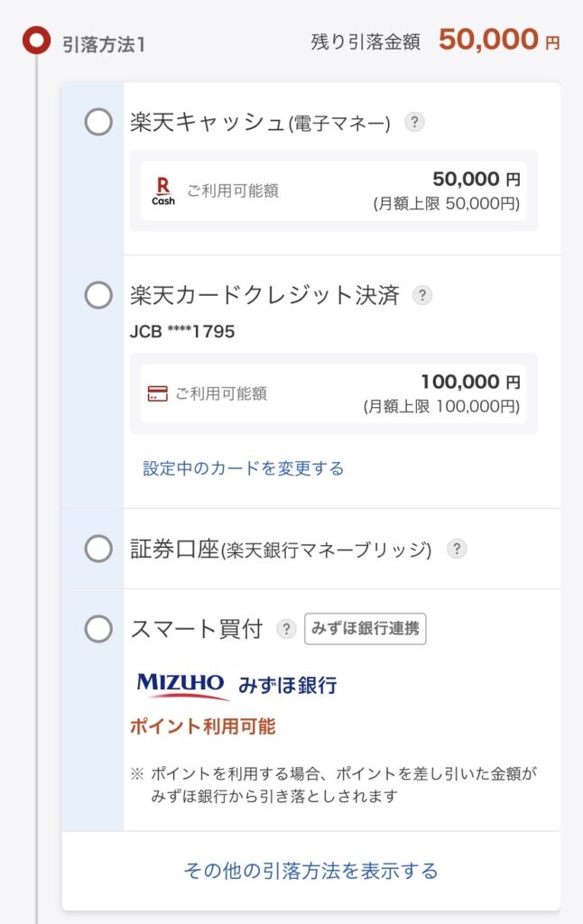Click 設定中のカードを変更する link
This screenshot has height=924, width=583.
tap(244, 468)
